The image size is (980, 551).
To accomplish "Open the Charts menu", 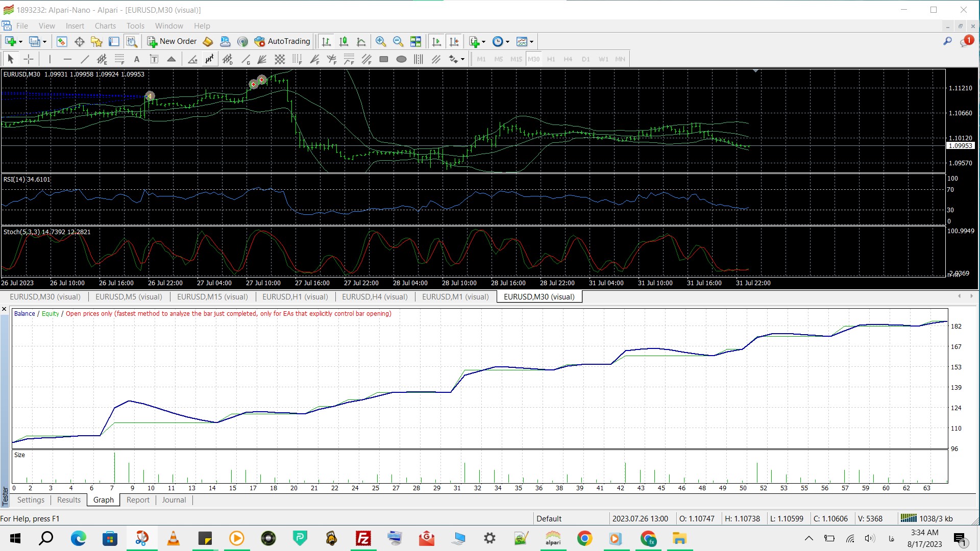I will click(105, 26).
